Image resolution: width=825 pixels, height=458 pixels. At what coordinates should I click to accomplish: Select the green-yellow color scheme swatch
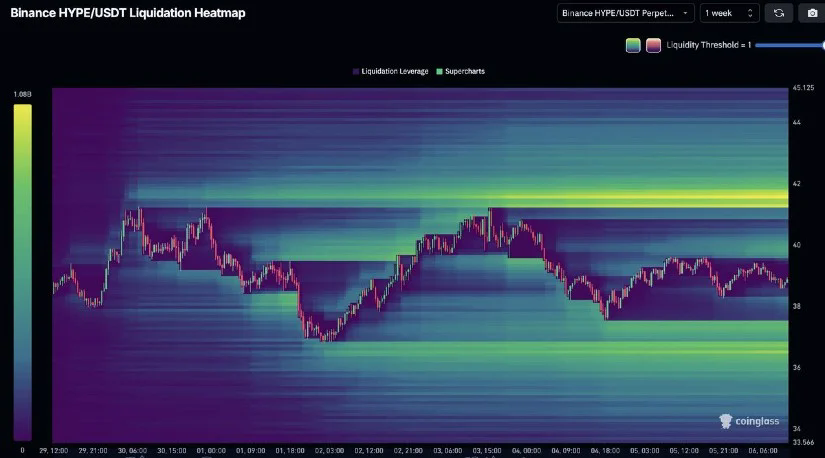click(x=633, y=45)
